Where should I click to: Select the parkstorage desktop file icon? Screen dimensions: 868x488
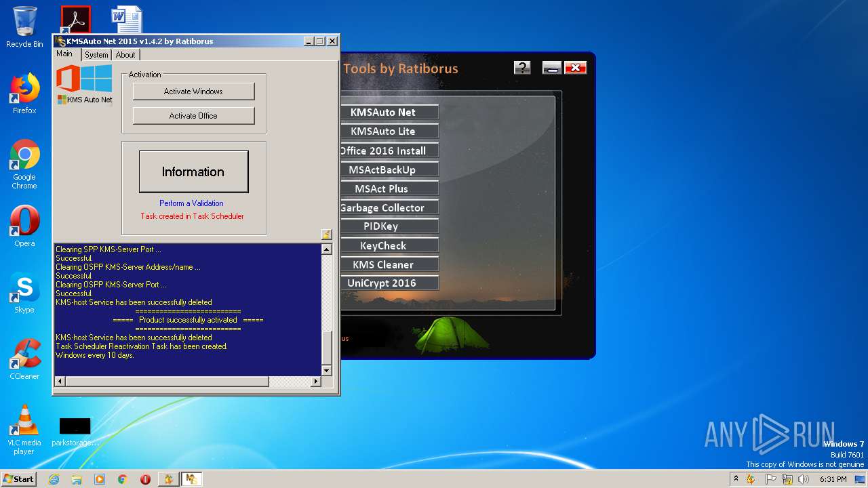click(75, 432)
